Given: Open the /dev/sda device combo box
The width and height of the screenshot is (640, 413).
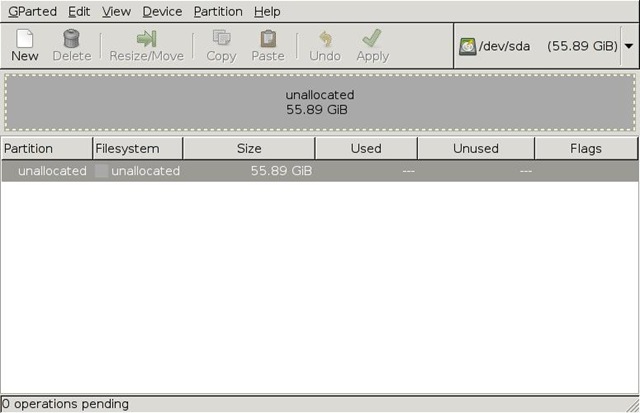Looking at the screenshot, I should 546,46.
